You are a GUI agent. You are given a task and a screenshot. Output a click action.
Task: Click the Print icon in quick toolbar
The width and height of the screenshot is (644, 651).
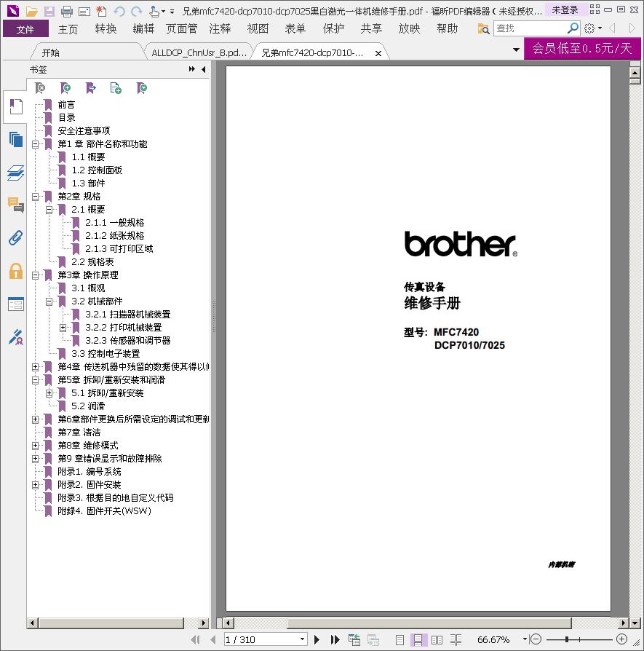pos(67,11)
